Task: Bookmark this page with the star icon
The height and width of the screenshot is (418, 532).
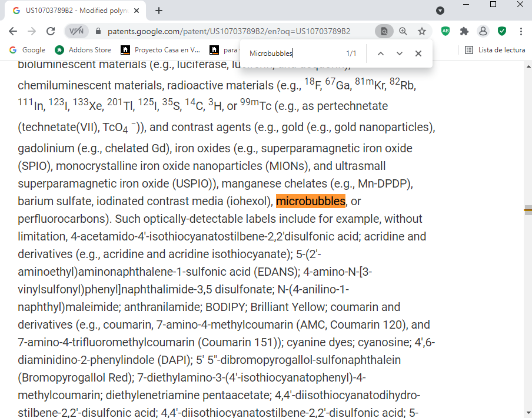Action: pyautogui.click(x=422, y=31)
